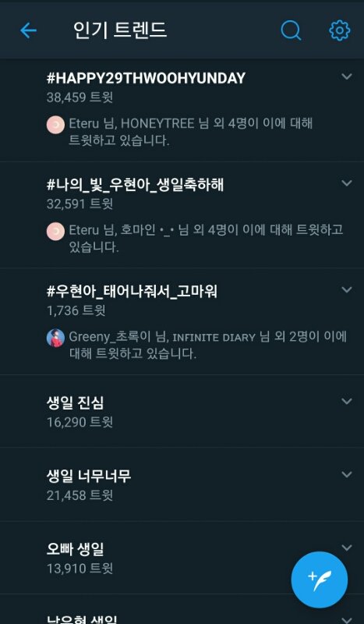The image size is (364, 624).
Task: Open trend settings gear icon
Action: 339,30
